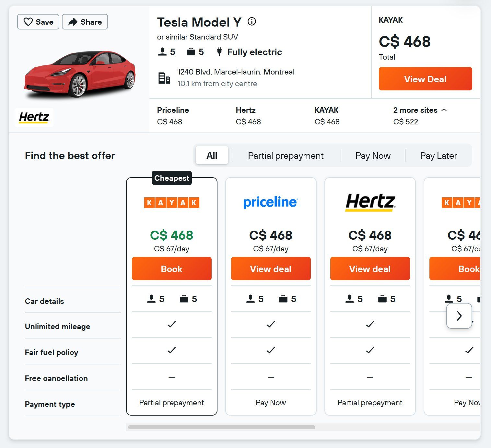This screenshot has height=448, width=491.
Task: Click the Share button with its arrow icon
Action: (x=85, y=22)
